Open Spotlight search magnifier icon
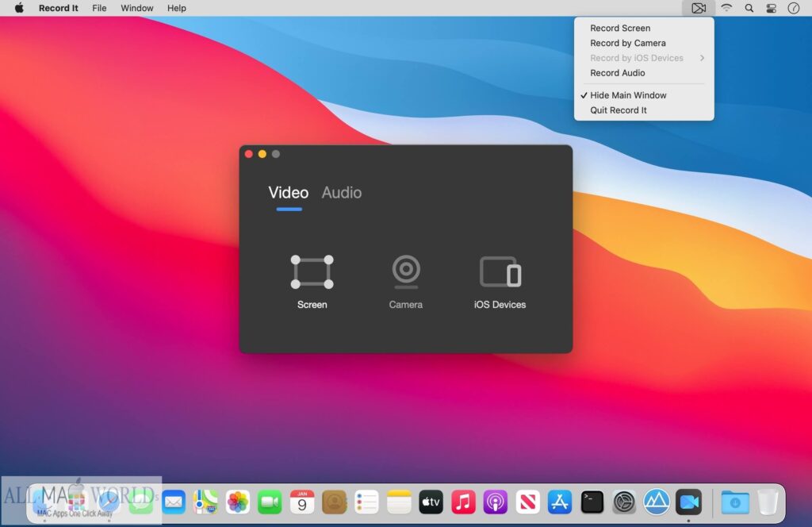The width and height of the screenshot is (812, 527). [749, 8]
